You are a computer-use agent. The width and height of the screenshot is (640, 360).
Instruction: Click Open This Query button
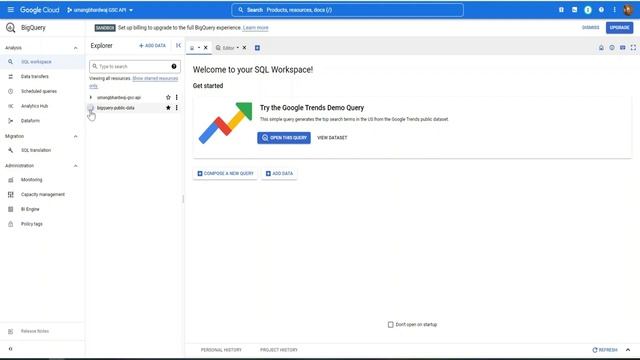click(284, 138)
